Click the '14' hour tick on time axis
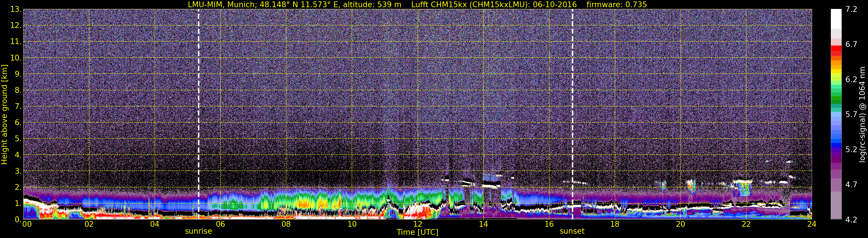 click(483, 224)
